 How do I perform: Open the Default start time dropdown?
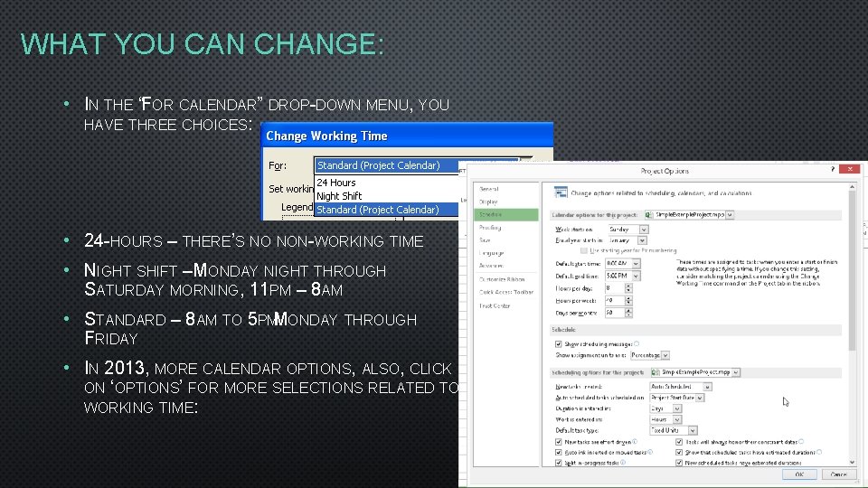coord(636,264)
